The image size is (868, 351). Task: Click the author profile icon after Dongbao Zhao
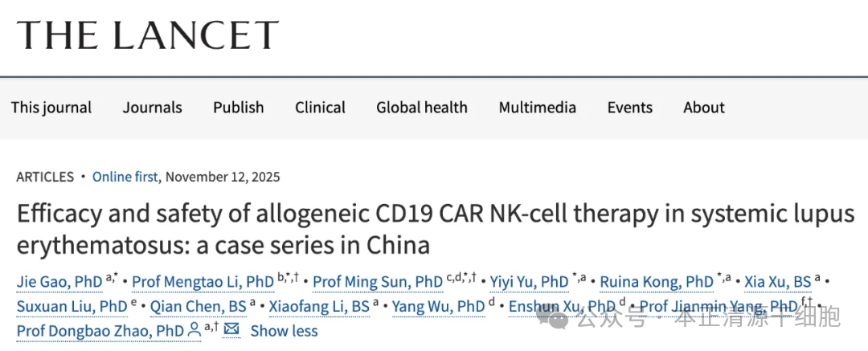[194, 330]
